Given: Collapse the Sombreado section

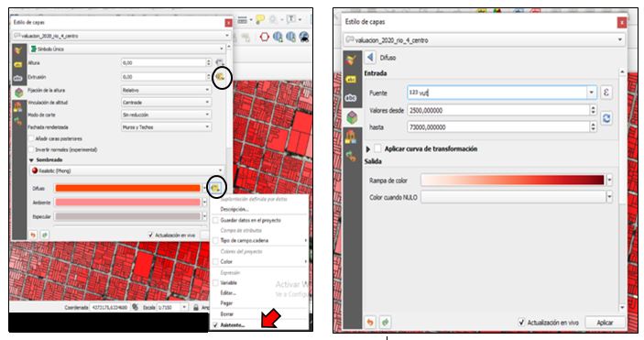Looking at the screenshot, I should point(31,160).
